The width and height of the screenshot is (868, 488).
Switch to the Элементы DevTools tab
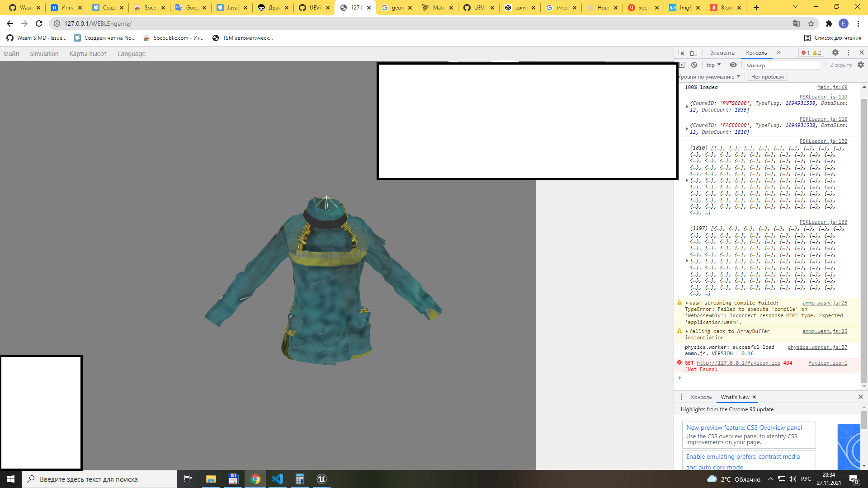[x=722, y=53]
